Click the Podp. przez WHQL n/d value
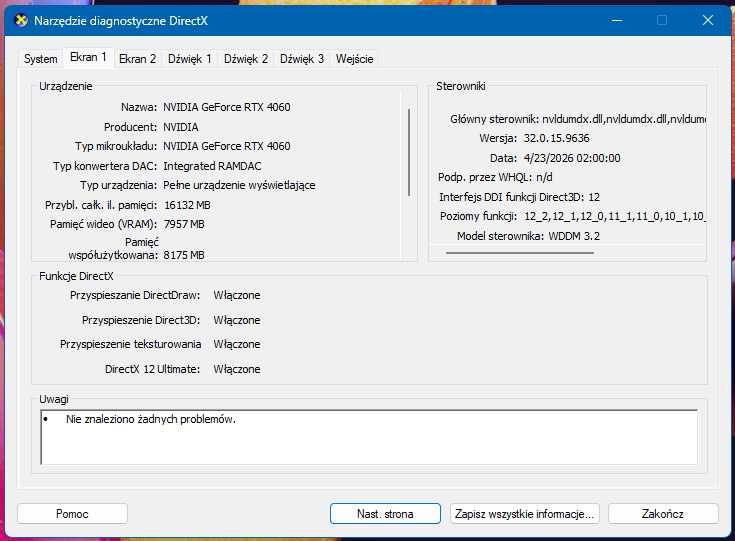Viewport: 735px width, 541px height. point(544,177)
